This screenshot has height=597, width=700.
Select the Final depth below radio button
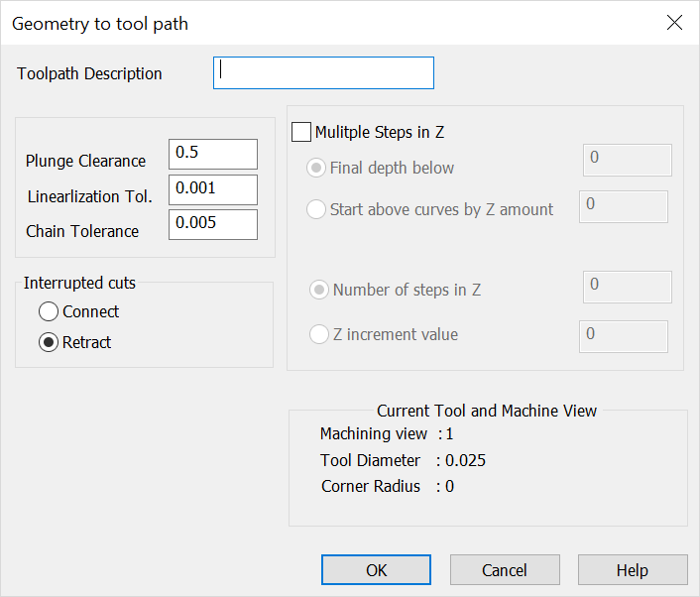point(316,168)
